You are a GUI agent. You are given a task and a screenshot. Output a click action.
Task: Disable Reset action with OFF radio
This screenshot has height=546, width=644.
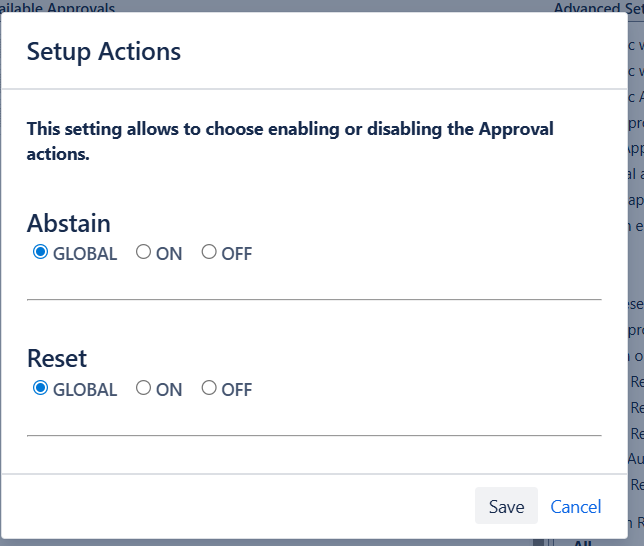coord(209,388)
